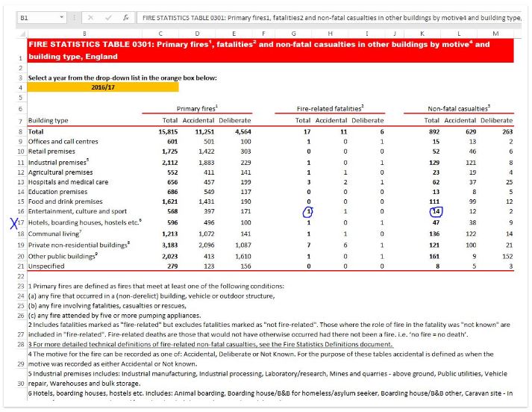Click the 'Entertainment, culture and sport' row label
The height and width of the screenshot is (412, 532).
coord(78,211)
